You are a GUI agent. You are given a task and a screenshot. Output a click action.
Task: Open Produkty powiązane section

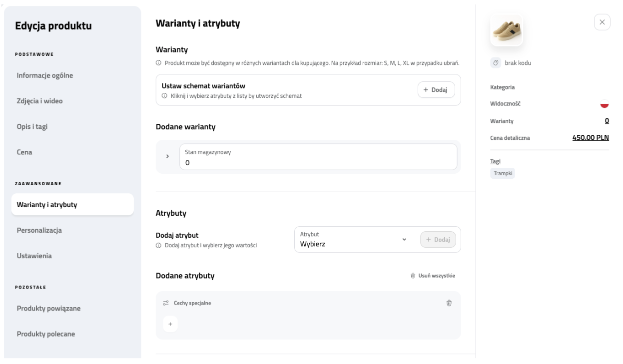click(48, 308)
